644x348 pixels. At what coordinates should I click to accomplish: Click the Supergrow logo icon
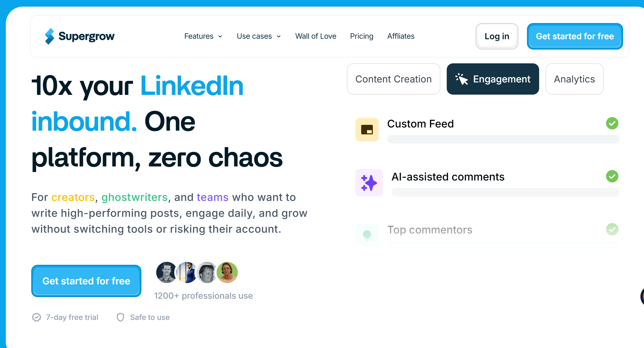[x=50, y=36]
